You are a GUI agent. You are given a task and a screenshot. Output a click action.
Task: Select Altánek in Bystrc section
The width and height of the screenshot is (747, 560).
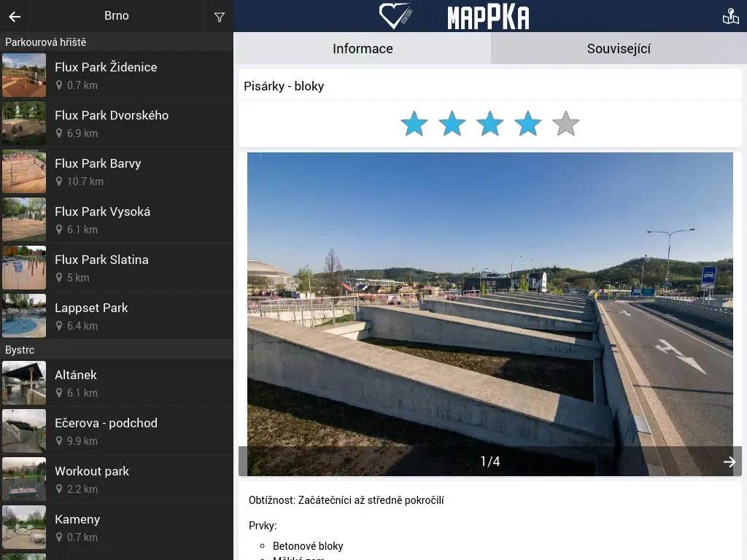(117, 383)
